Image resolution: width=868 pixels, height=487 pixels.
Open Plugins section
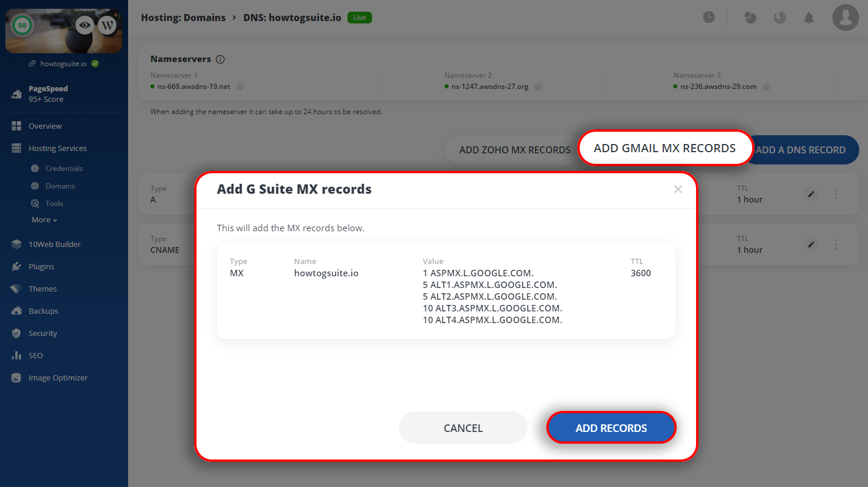click(x=42, y=266)
